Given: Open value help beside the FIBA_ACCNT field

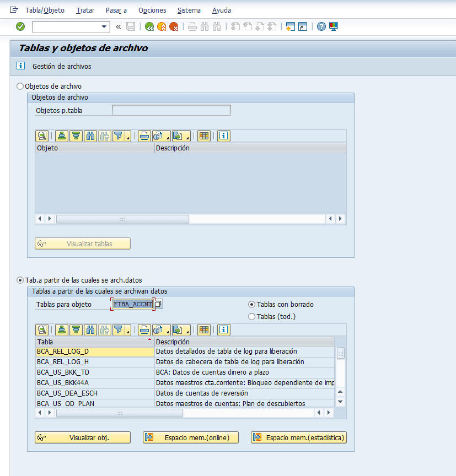Looking at the screenshot, I should [158, 304].
